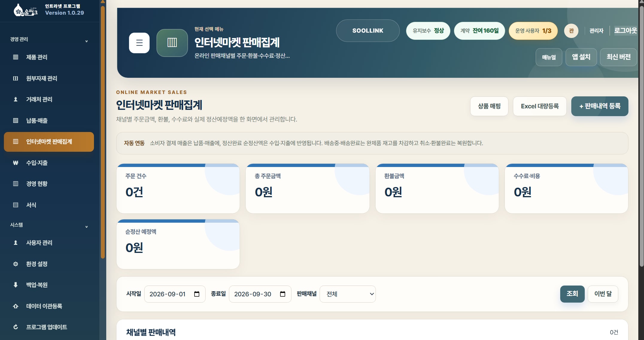Open the 매뉴얼 button
The height and width of the screenshot is (340, 644).
point(549,57)
